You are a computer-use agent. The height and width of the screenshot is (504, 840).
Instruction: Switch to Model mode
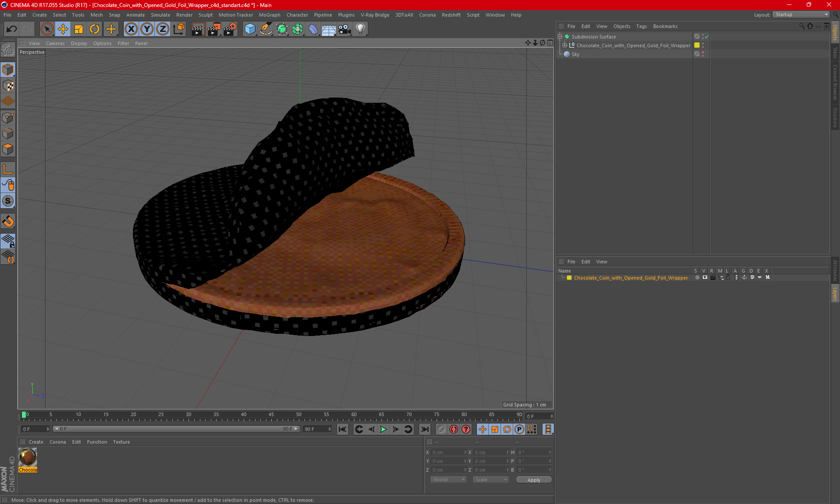coord(8,70)
